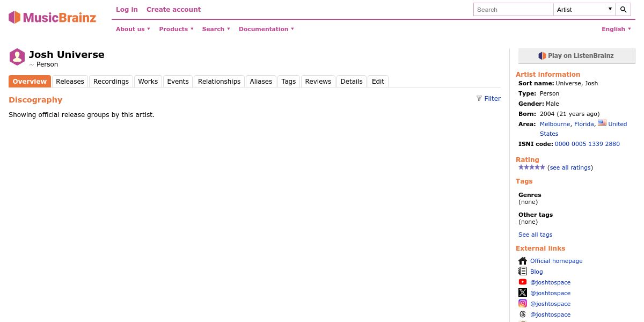This screenshot has height=322, width=644.
Task: Open Threads @joshtospace link
Action: 550,314
